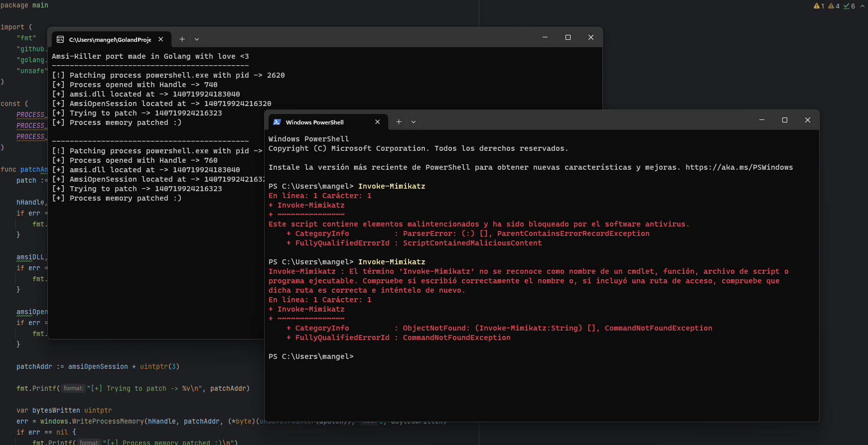Click the 'Este script contiene elementos malintencionados' error

479,224
